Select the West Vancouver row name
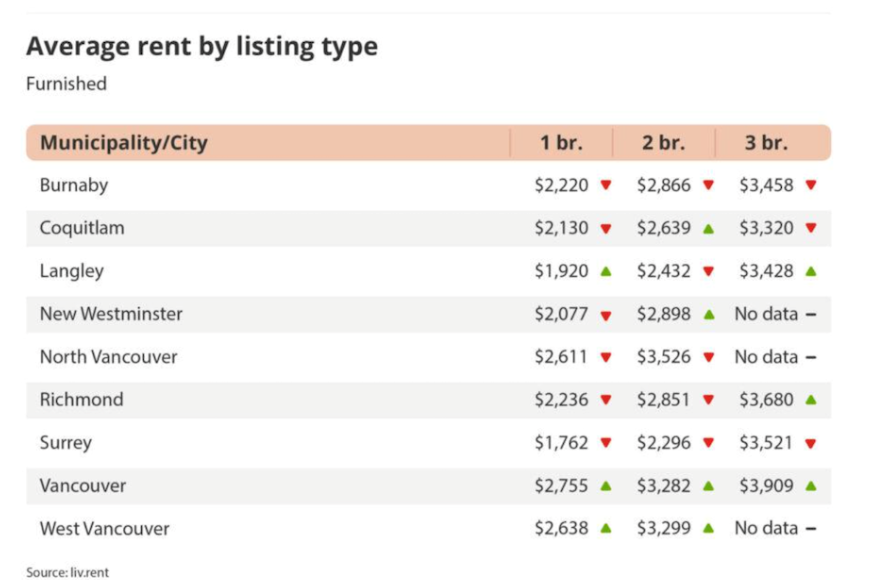This screenshot has width=892, height=580. 105,529
